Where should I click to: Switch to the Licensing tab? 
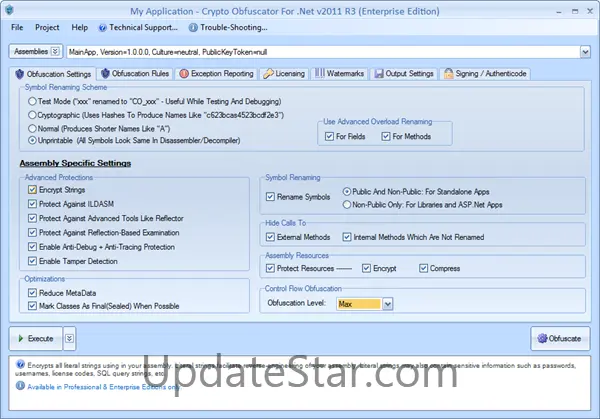click(284, 73)
